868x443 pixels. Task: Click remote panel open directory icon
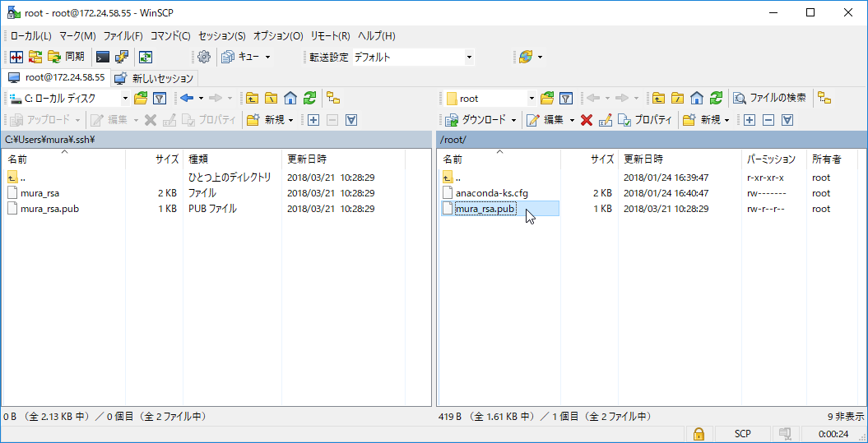click(x=547, y=99)
